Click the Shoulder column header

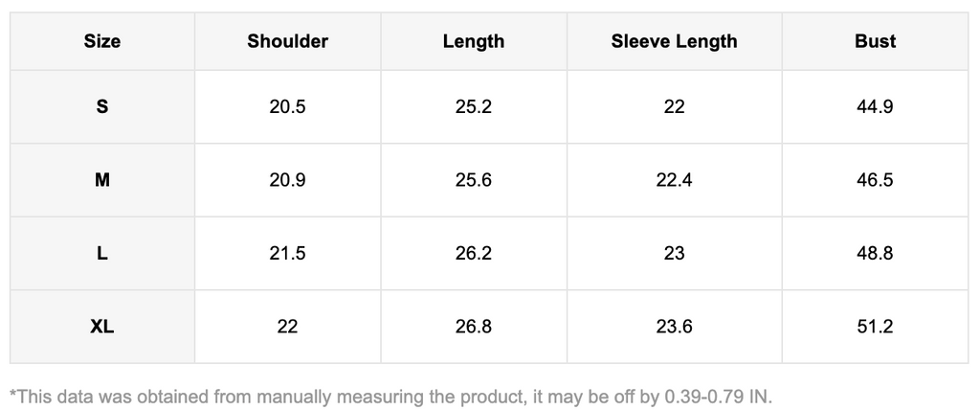coord(287,41)
